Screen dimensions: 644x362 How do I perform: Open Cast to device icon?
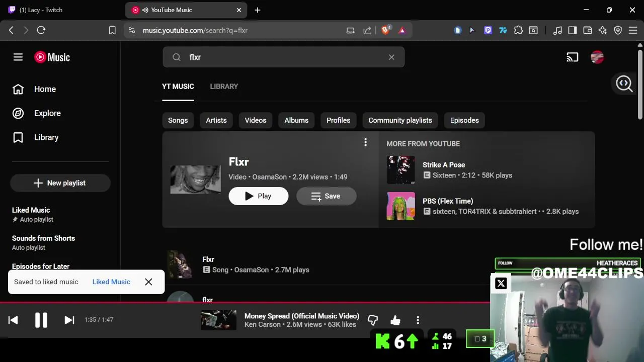573,57
